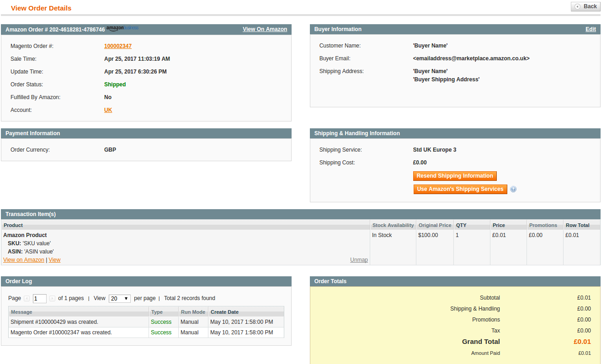The height and width of the screenshot is (364, 601).
Task: Click Resend Shipping Information button
Action: click(x=454, y=176)
